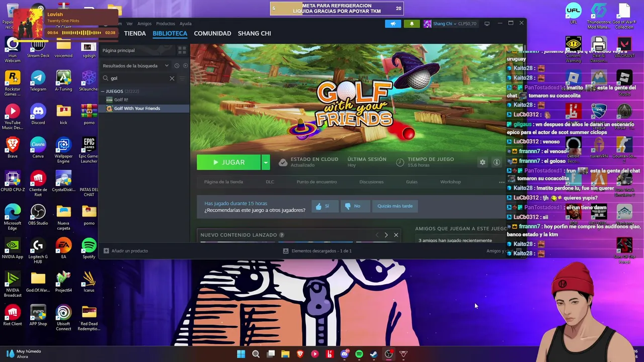Open the Guías link

coord(412,182)
